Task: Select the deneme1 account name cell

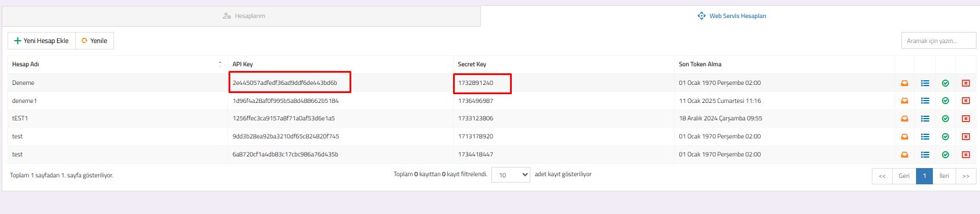Action: coord(117,101)
